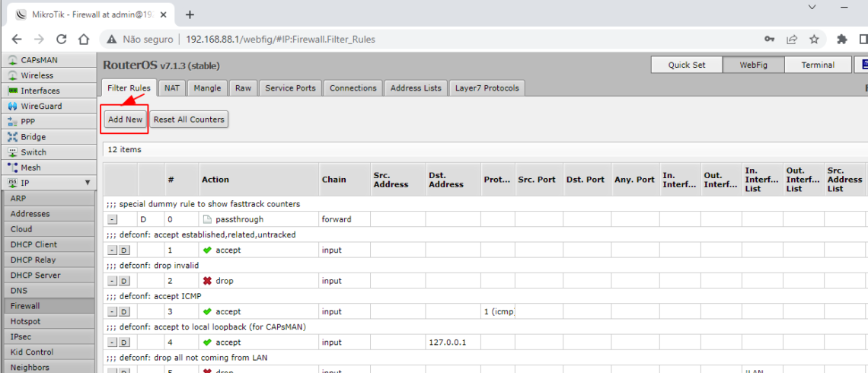Click the not secure warning icon

pos(113,40)
